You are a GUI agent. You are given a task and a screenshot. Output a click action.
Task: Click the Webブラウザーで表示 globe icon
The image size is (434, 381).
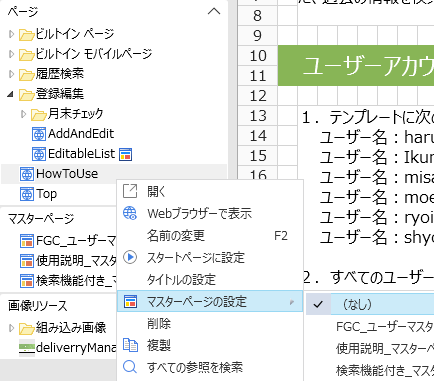[130, 213]
